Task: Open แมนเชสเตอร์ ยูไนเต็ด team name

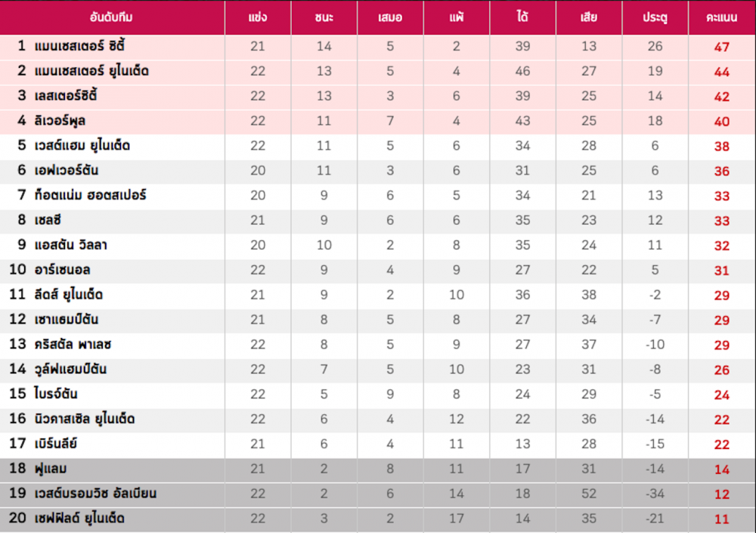Action: point(91,71)
